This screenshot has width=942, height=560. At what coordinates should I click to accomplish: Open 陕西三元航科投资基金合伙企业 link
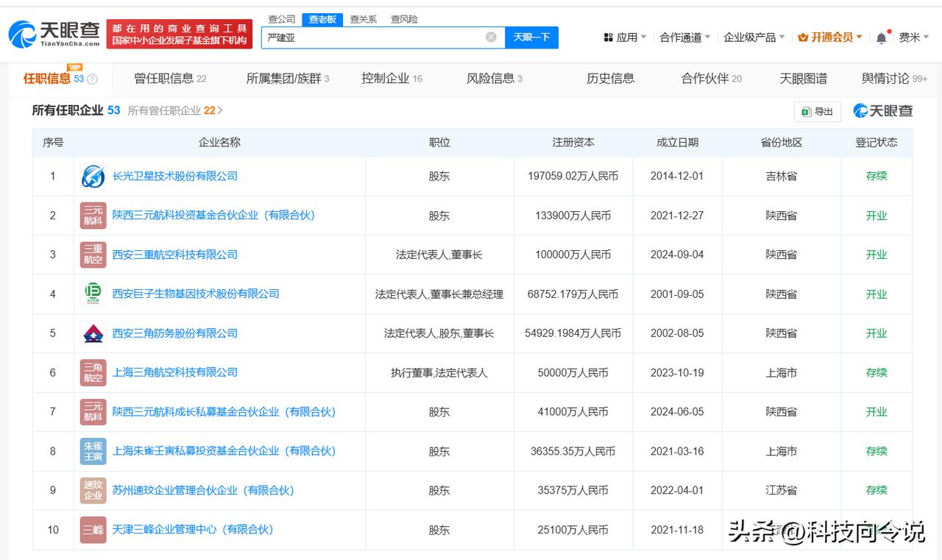click(213, 216)
